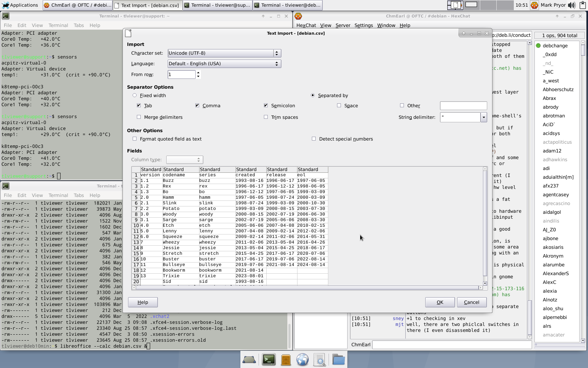Enable the Other separator checkbox

pos(402,105)
